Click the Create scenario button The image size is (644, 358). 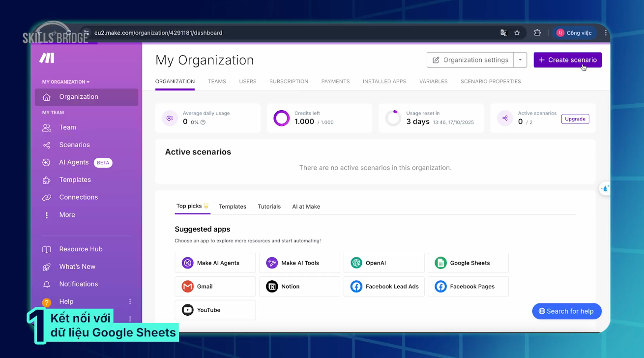point(567,60)
